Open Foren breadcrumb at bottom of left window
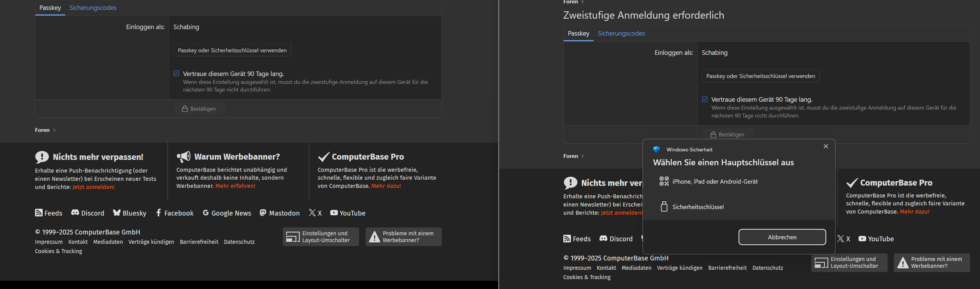The image size is (980, 289). (x=42, y=130)
